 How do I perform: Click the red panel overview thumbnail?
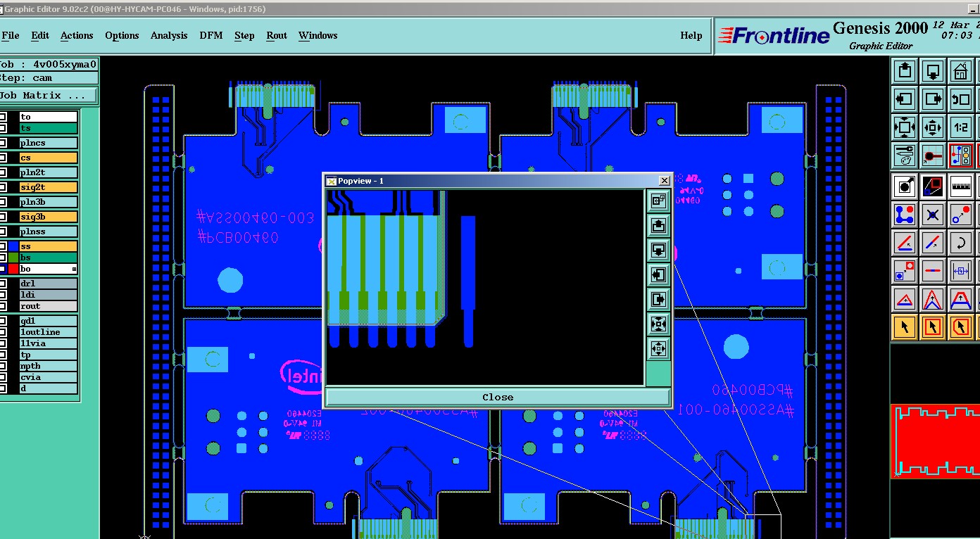[x=936, y=442]
